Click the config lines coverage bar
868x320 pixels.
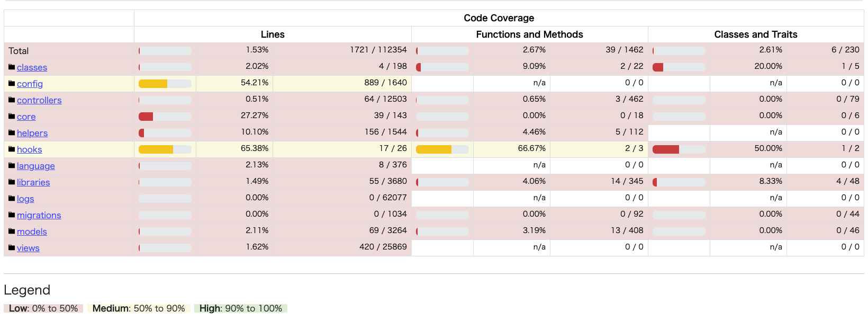(x=165, y=84)
